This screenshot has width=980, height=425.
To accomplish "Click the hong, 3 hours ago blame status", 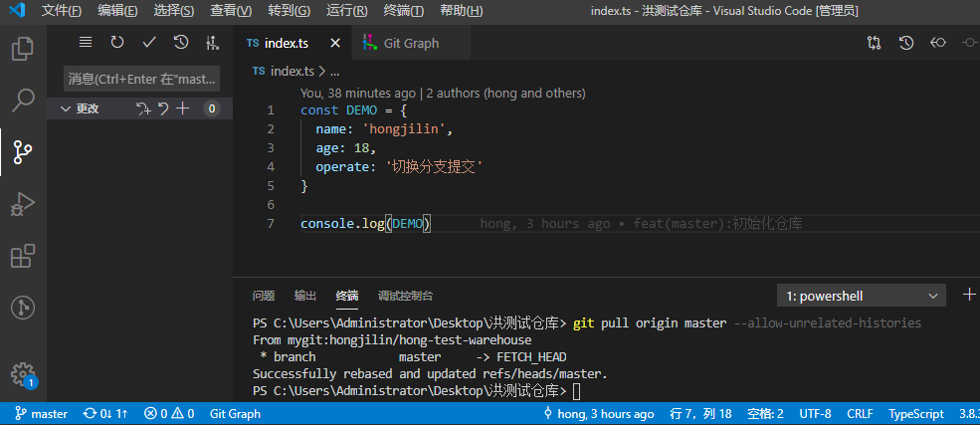I will click(599, 414).
